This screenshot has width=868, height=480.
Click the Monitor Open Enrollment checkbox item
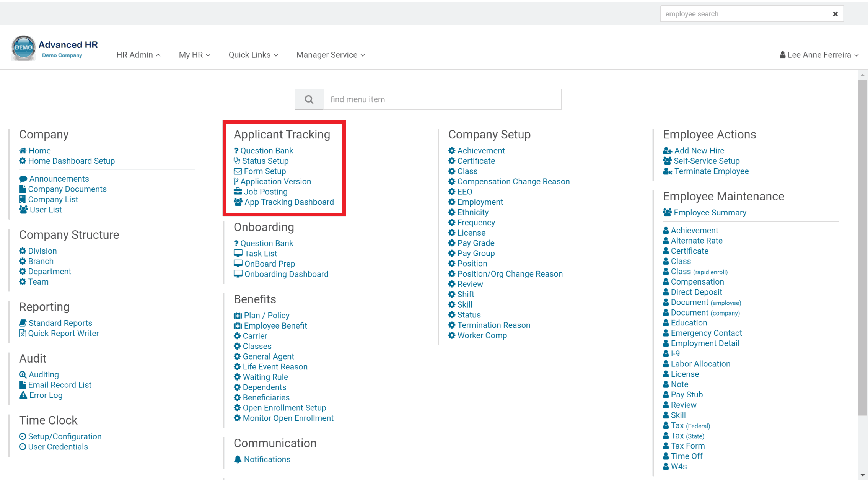click(288, 418)
